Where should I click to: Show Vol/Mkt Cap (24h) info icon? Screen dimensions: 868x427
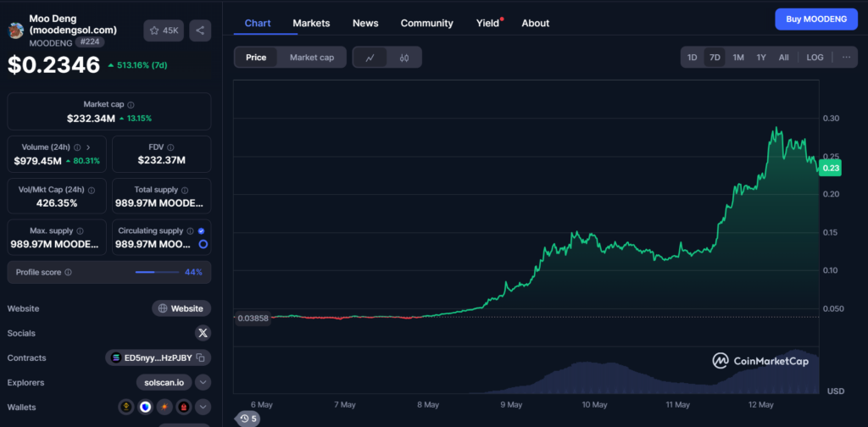(x=92, y=190)
